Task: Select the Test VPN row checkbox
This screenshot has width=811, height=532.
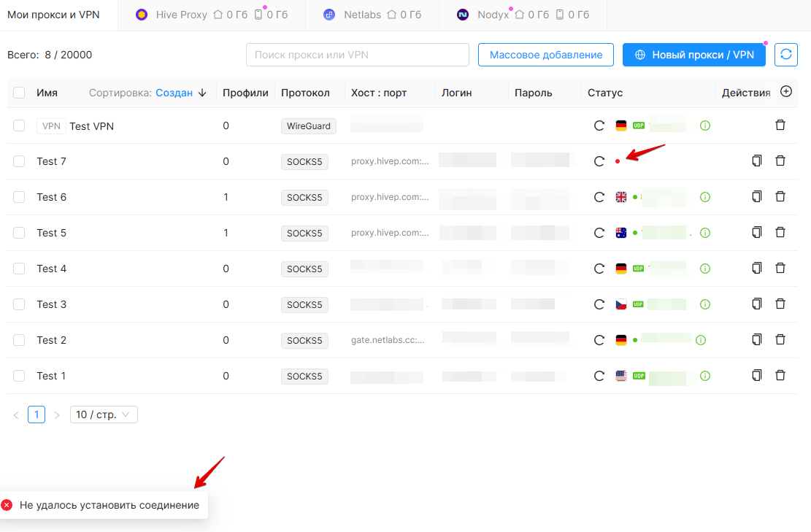Action: 19,126
